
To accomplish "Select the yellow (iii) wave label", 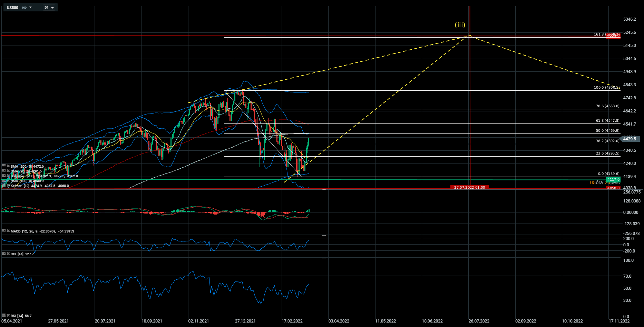I will (460, 25).
